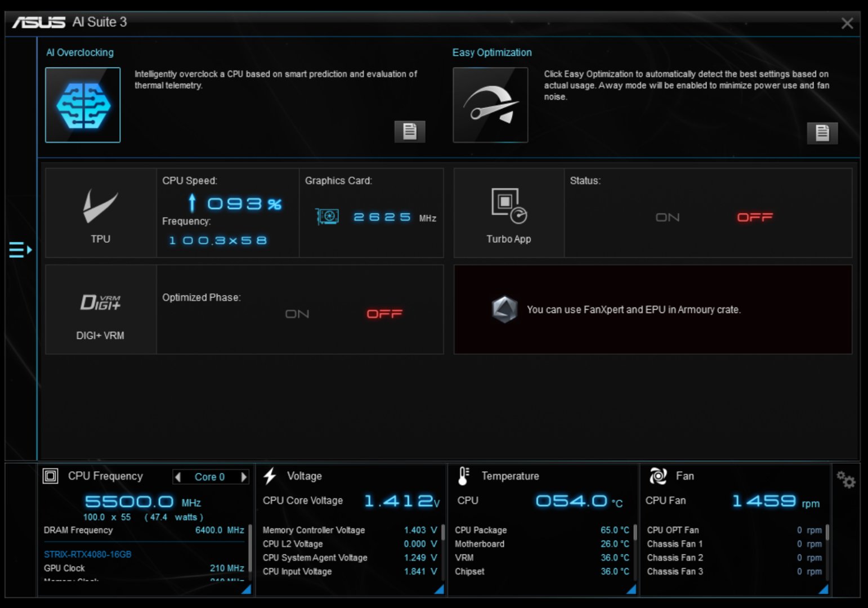Switch to the next CPU core
Screen dimensions: 868x608
tap(244, 477)
